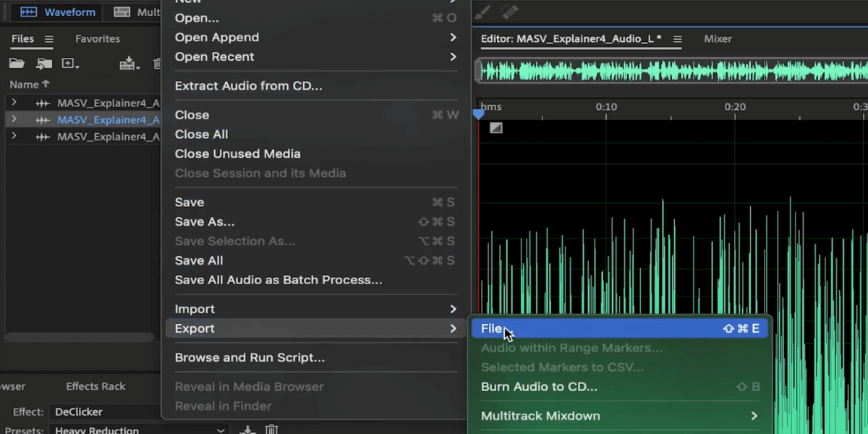Click the Name column sort header
Screen dimensions: 868x434
coord(30,85)
